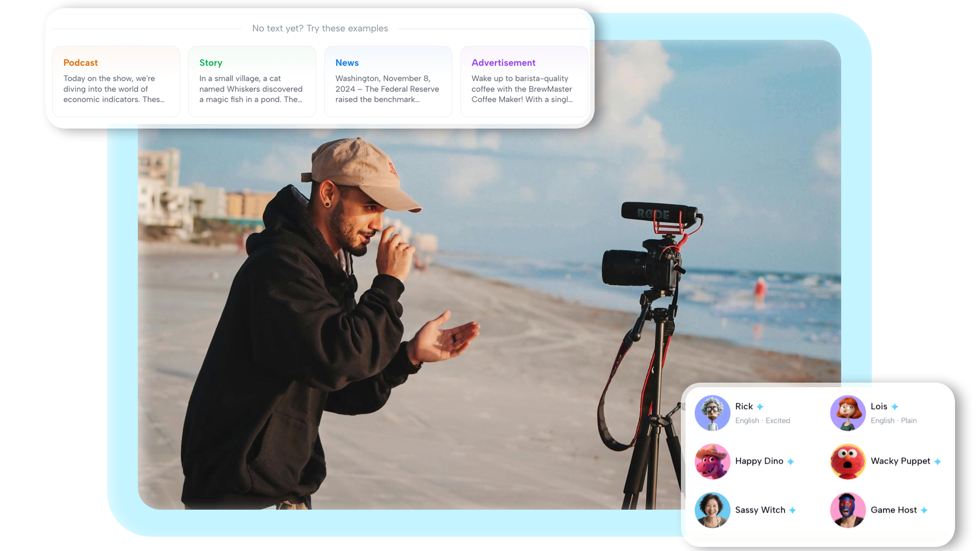The width and height of the screenshot is (980, 551).
Task: Click Lois's red-haired avatar icon
Action: 848,413
